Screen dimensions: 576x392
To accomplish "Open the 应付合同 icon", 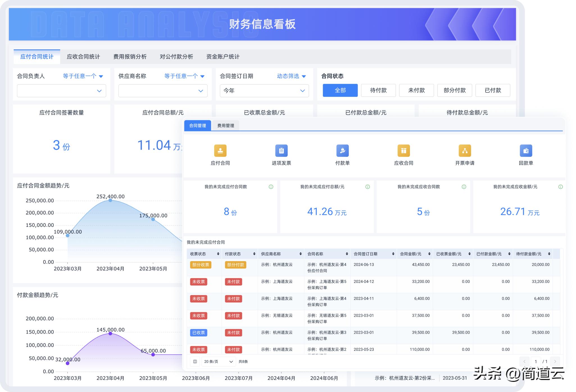I will click(220, 151).
